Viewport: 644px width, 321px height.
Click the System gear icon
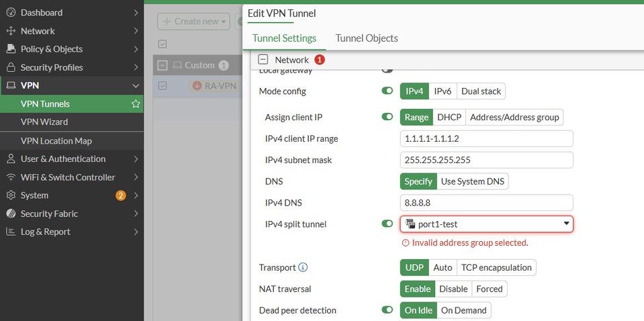(x=10, y=195)
